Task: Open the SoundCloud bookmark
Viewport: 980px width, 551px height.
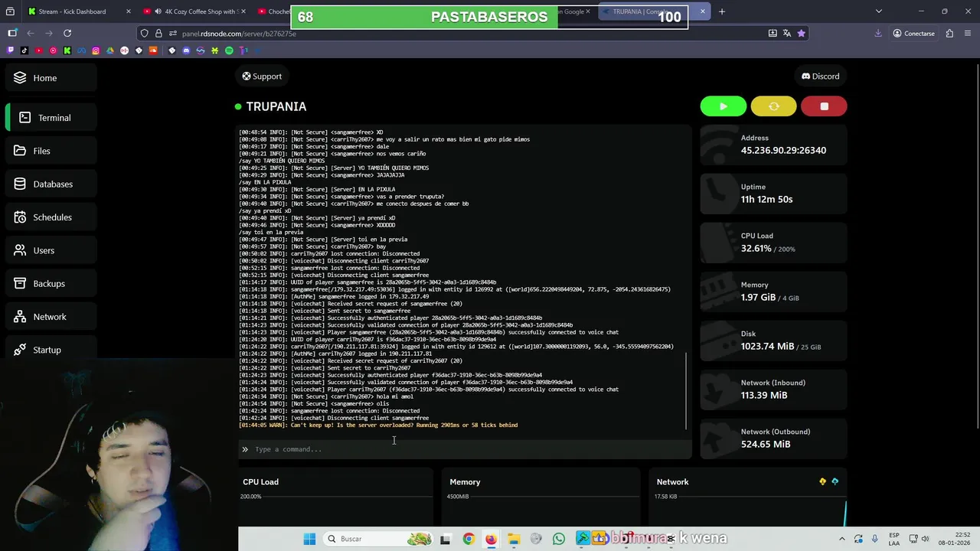Action: pyautogui.click(x=153, y=51)
